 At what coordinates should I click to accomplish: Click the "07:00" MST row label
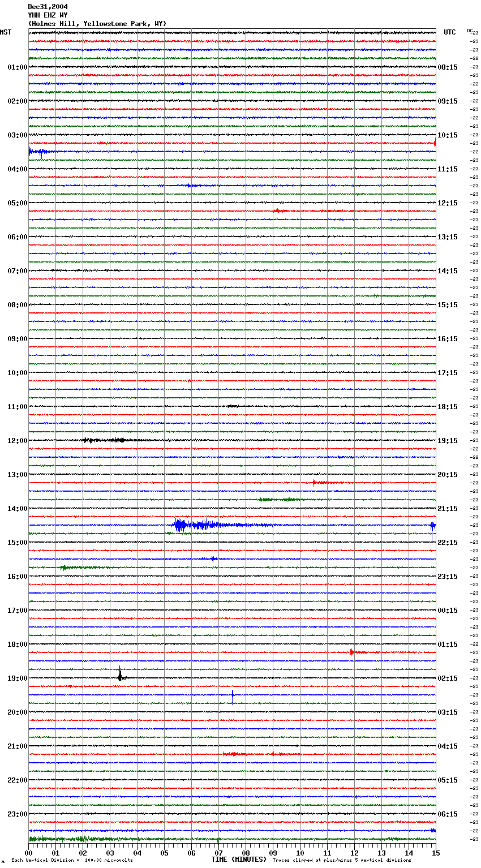click(x=18, y=271)
